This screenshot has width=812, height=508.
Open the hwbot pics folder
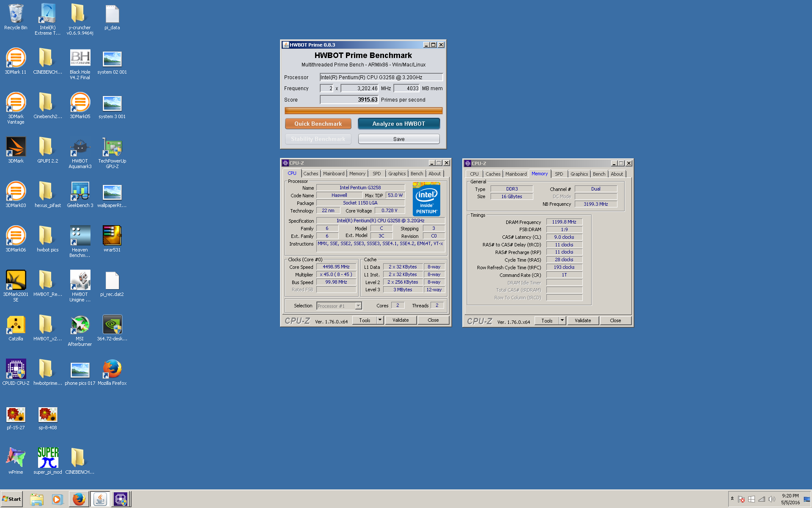[47, 239]
